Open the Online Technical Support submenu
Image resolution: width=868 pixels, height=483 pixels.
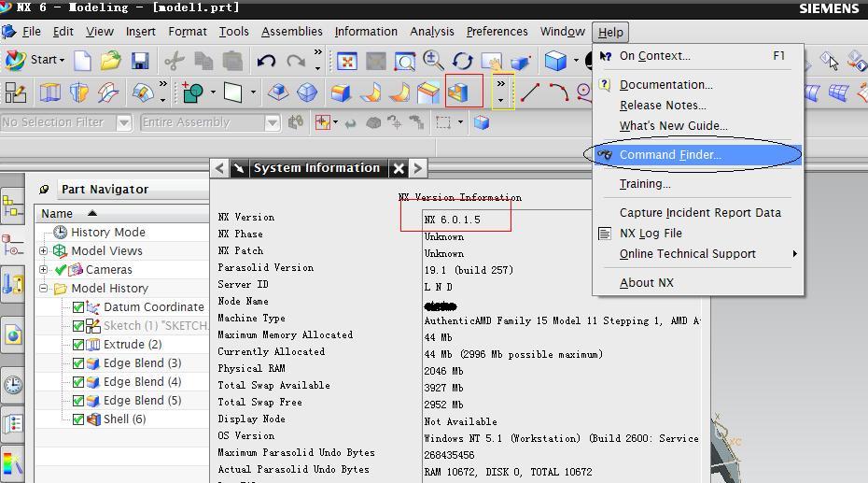tap(697, 254)
